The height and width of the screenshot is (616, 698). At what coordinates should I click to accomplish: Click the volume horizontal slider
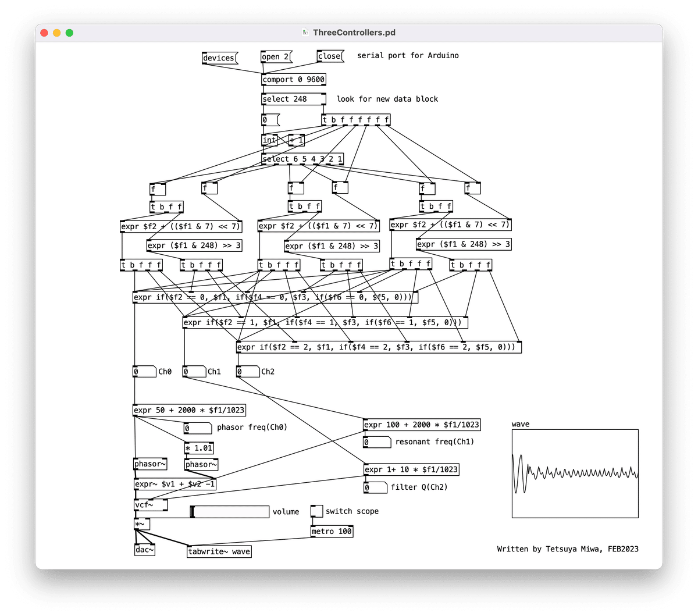(x=230, y=512)
